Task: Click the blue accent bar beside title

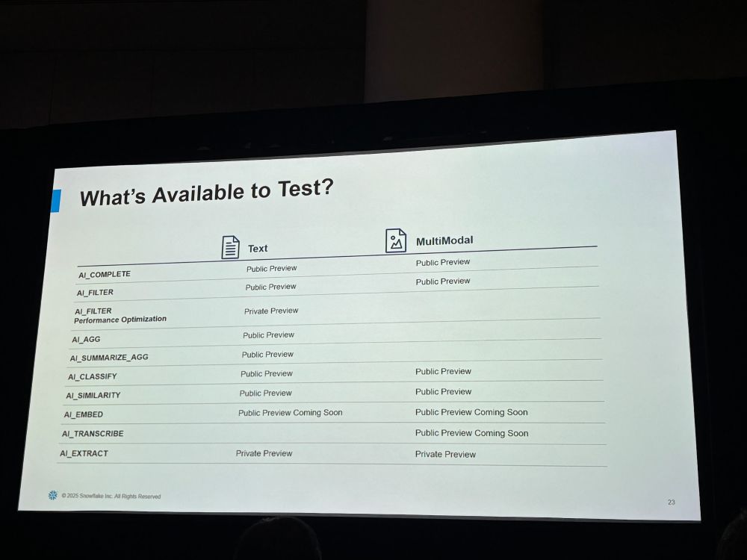Action: click(x=56, y=200)
